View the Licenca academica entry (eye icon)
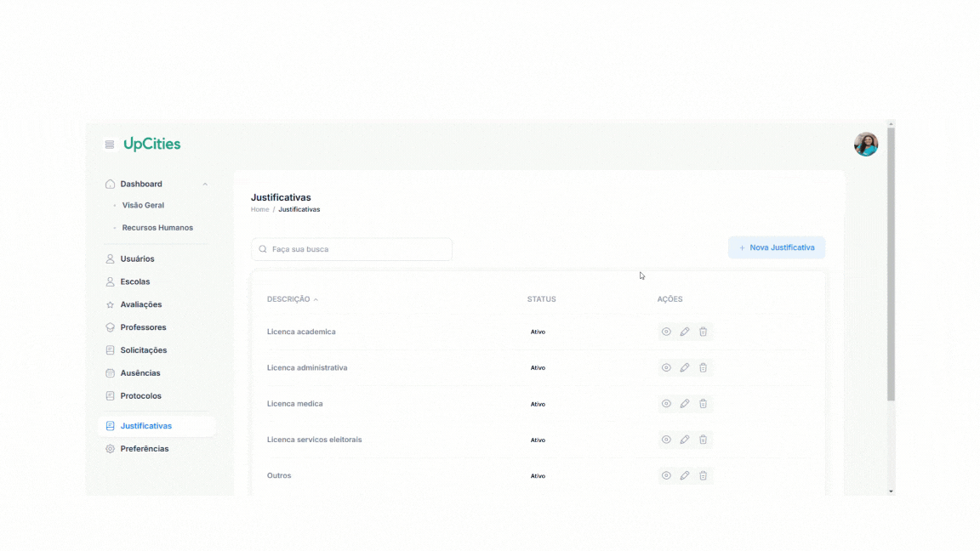Image resolution: width=980 pixels, height=551 pixels. 666,332
